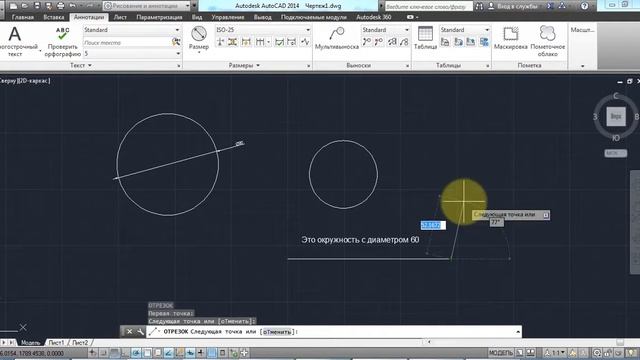Screen dimensions: 640x360
Task: Open the workspace dropdown Рисование и аннотации
Action: (x=147, y=6)
